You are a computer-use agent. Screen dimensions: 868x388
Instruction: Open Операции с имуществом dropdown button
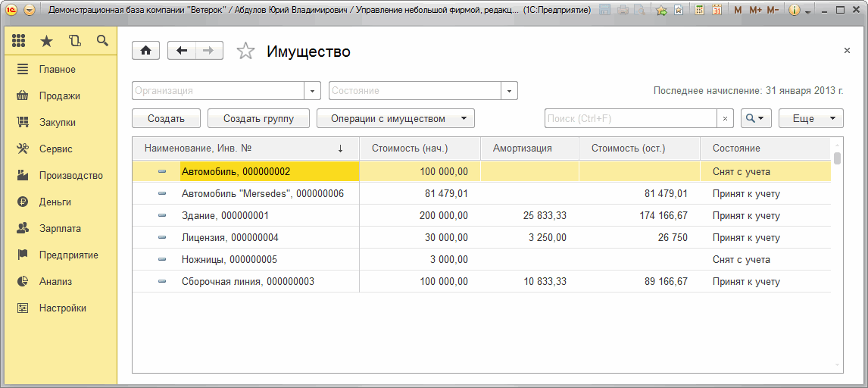(396, 118)
